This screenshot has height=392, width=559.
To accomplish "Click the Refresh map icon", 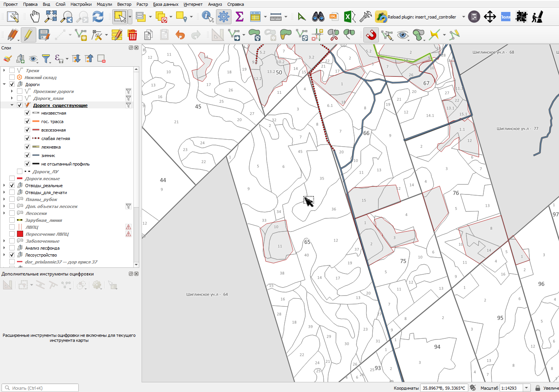I will [98, 17].
